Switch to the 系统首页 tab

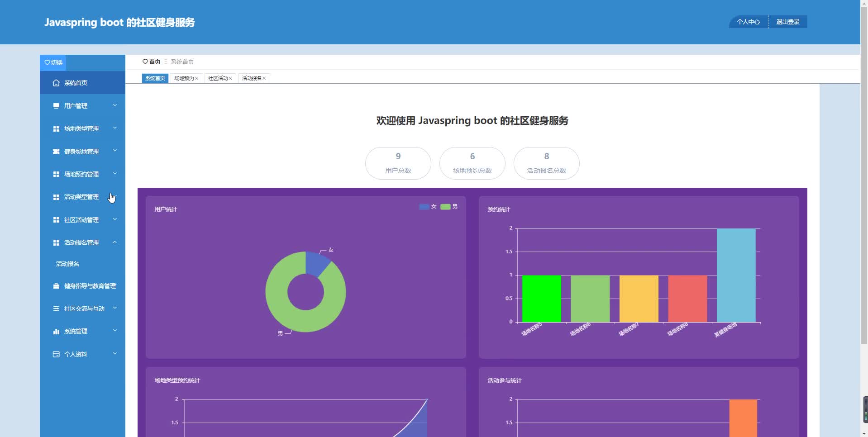[x=155, y=78]
